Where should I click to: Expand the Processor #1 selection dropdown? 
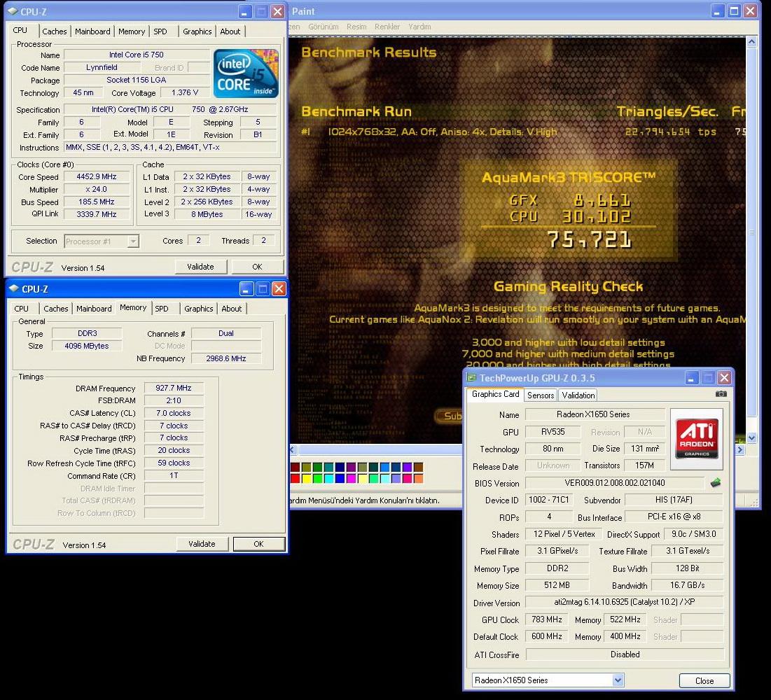click(133, 241)
